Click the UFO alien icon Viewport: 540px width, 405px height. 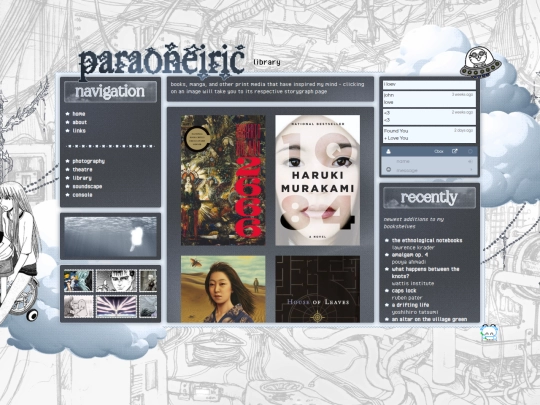(x=480, y=62)
